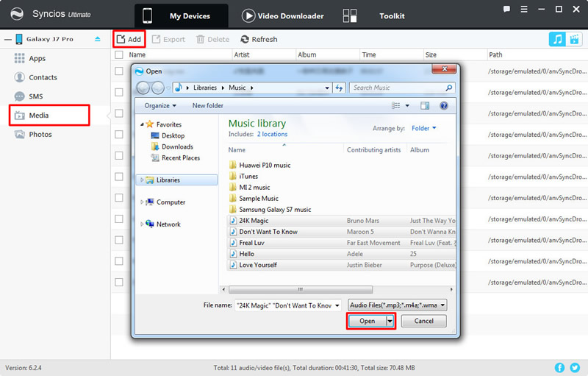Expand the Network tree node
This screenshot has width=588, height=376.
[x=142, y=224]
